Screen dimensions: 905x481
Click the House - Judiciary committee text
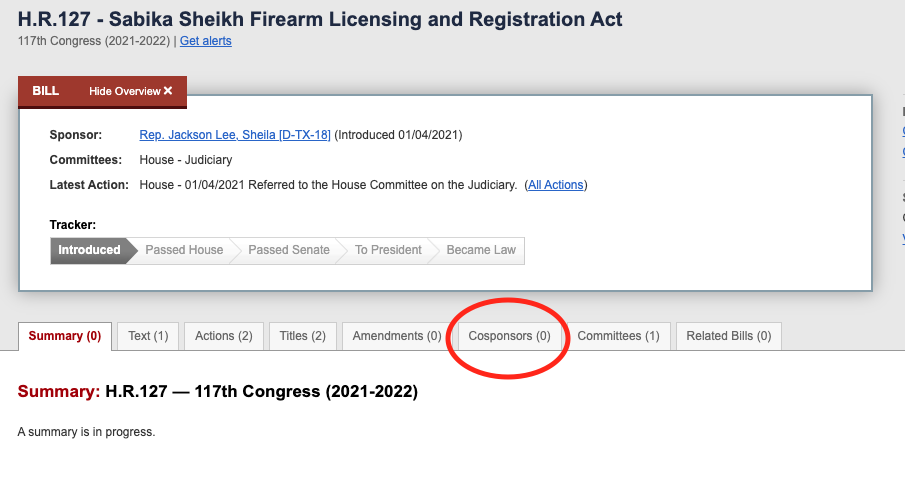pyautogui.click(x=186, y=160)
